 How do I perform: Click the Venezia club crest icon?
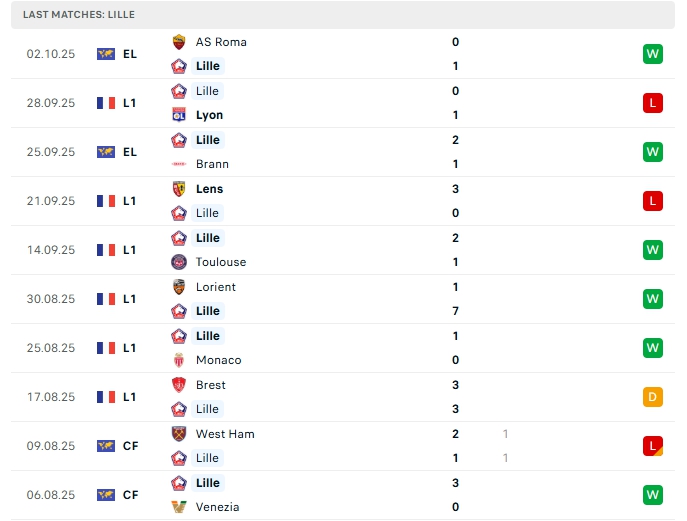coord(179,507)
